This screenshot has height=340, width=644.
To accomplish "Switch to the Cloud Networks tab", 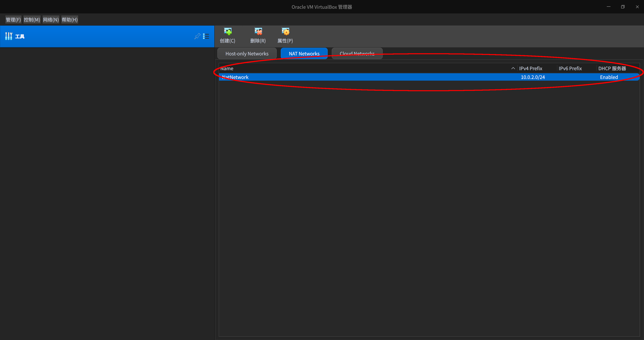I will click(x=357, y=53).
